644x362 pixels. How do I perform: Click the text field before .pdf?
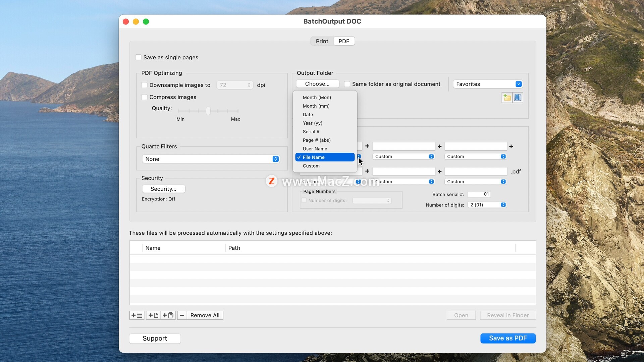click(476, 172)
